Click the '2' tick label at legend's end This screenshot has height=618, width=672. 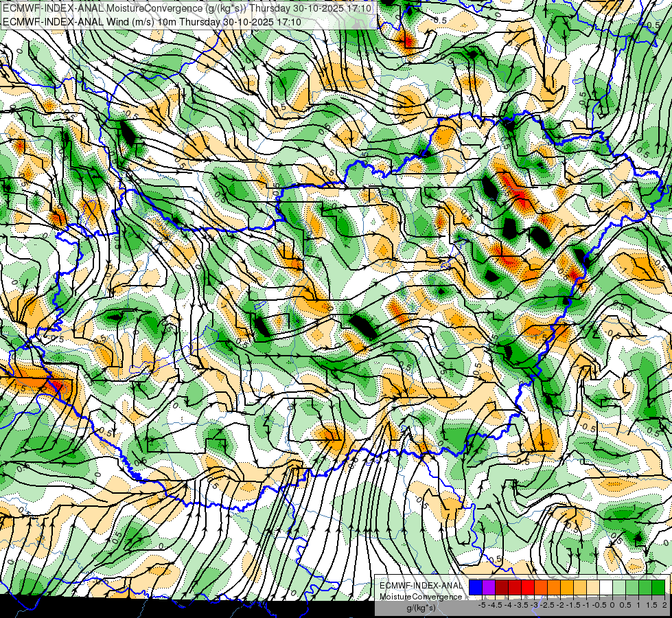click(x=664, y=605)
